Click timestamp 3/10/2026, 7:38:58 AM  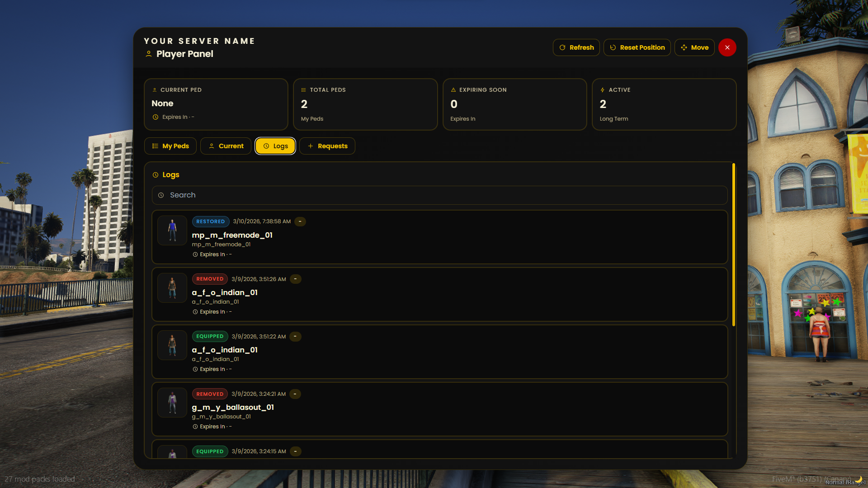[x=262, y=221]
